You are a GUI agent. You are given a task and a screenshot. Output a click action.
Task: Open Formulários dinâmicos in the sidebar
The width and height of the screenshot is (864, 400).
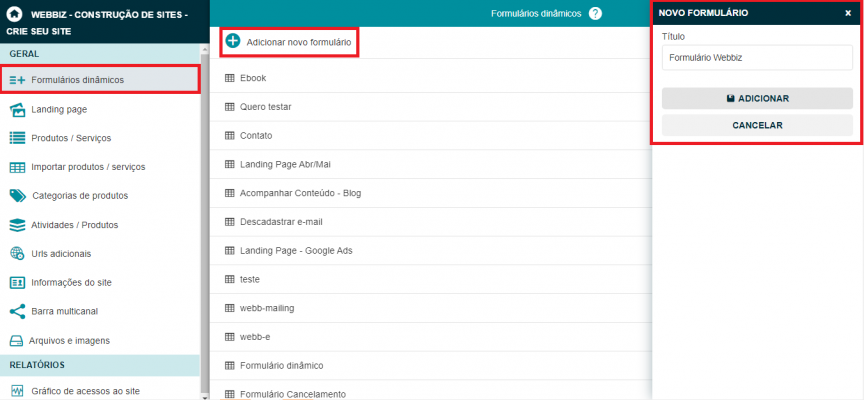78,80
